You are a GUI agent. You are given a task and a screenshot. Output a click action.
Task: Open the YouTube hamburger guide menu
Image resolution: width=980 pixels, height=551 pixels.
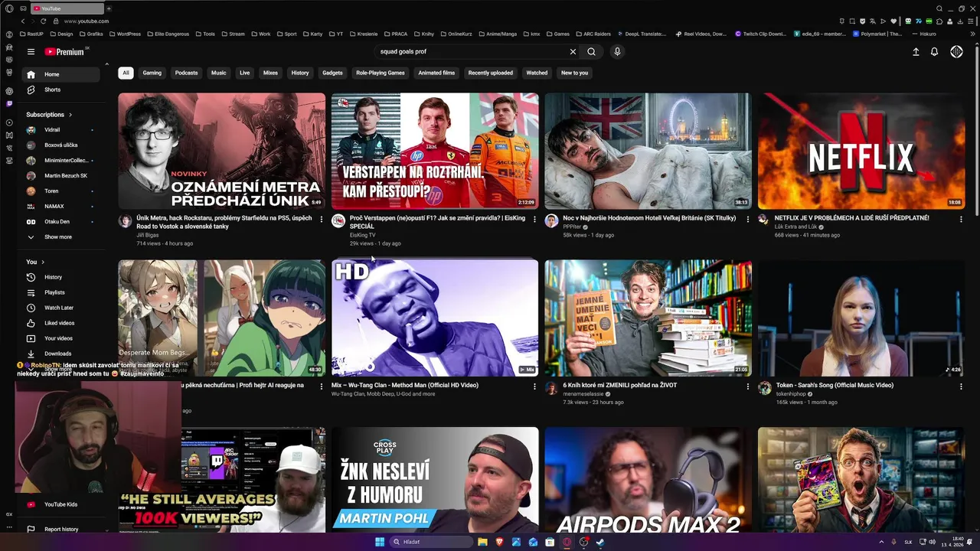31,52
